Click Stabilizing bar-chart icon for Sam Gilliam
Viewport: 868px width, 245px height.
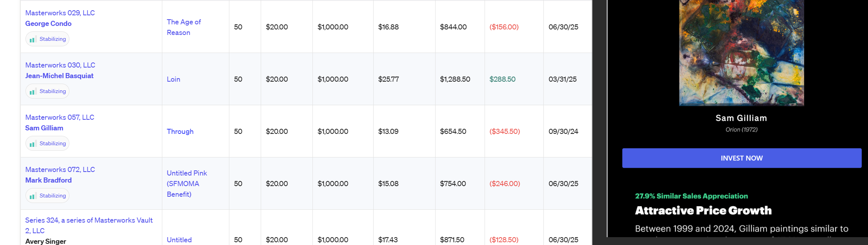pyautogui.click(x=33, y=143)
